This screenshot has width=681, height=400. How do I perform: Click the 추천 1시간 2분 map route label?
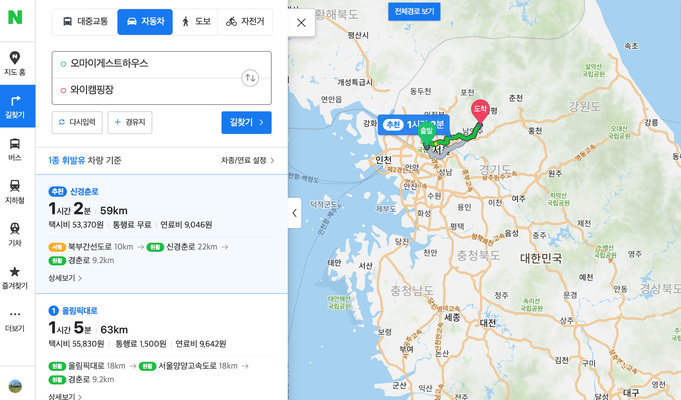[413, 125]
